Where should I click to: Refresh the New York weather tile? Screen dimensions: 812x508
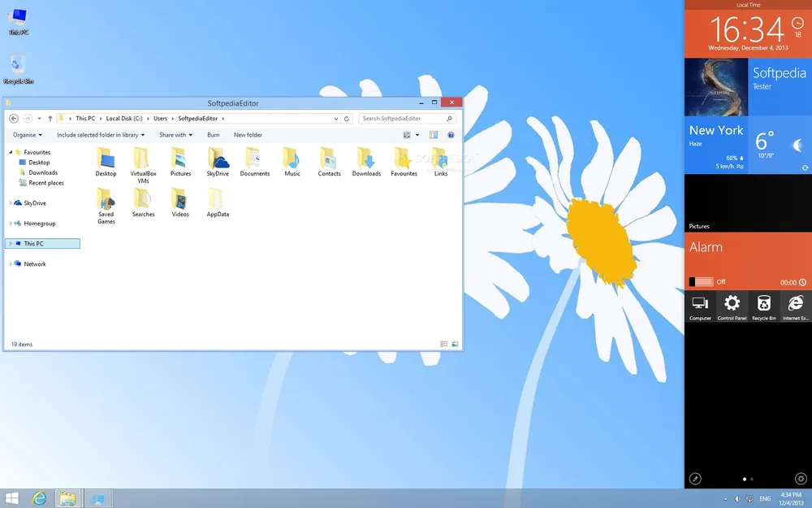click(803, 167)
